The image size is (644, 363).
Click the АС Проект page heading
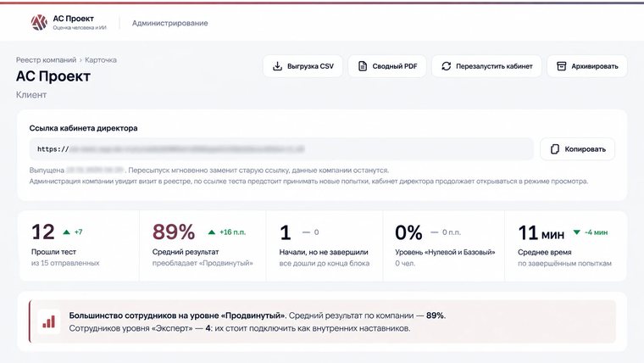53,76
